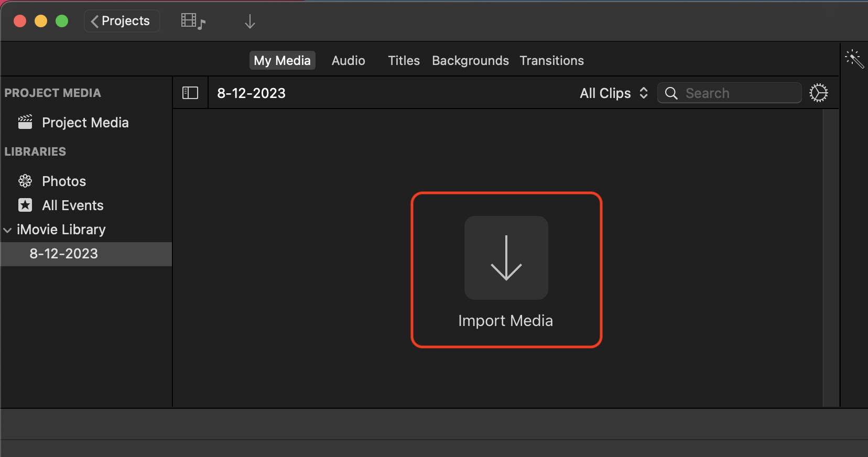
Task: Enter full screen with green button
Action: pyautogui.click(x=62, y=21)
